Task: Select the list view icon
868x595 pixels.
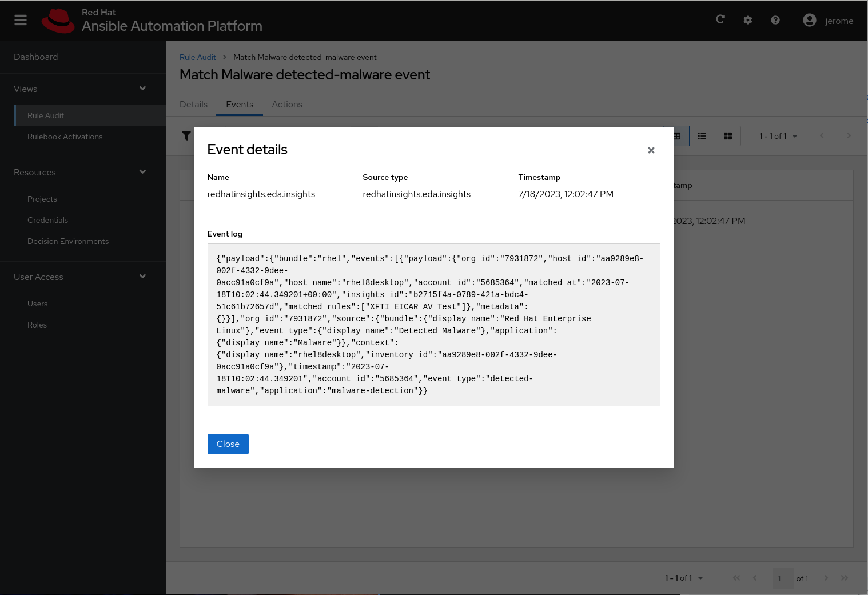Action: tap(702, 136)
